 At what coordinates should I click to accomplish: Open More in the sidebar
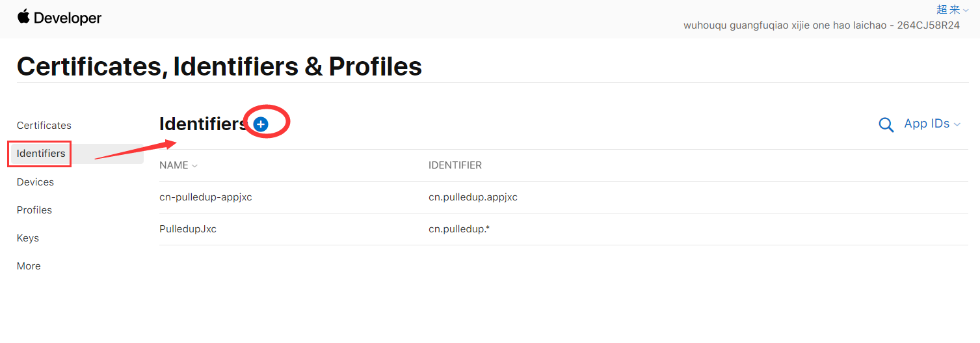(29, 266)
